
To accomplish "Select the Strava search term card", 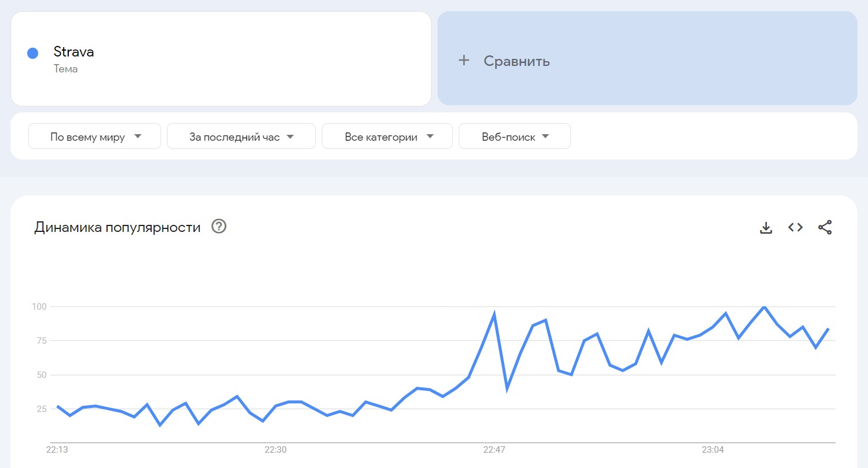I will point(221,59).
